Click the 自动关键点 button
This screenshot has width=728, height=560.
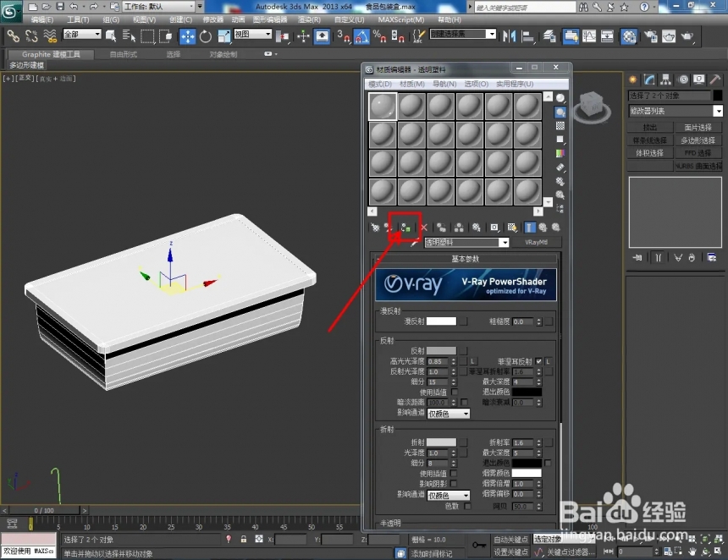(510, 539)
